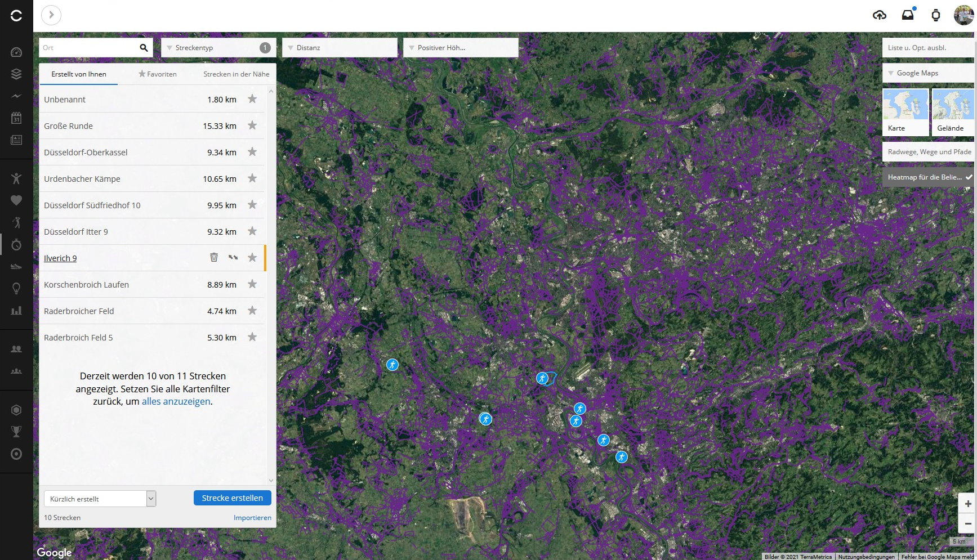Open the notifications inbox icon
The height and width of the screenshot is (560, 977).
(x=908, y=15)
